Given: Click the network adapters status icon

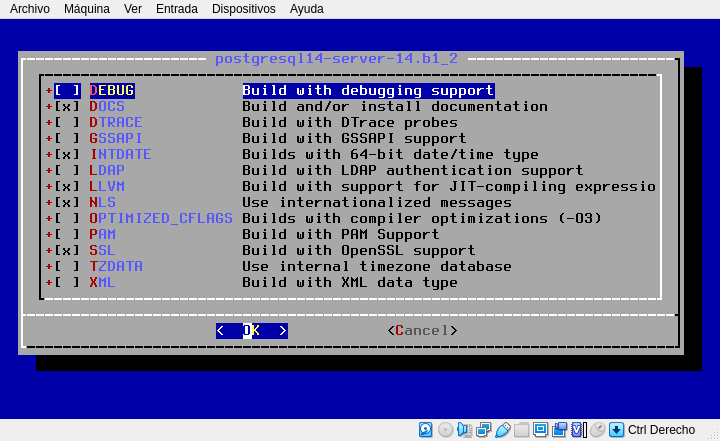Looking at the screenshot, I should tap(484, 430).
